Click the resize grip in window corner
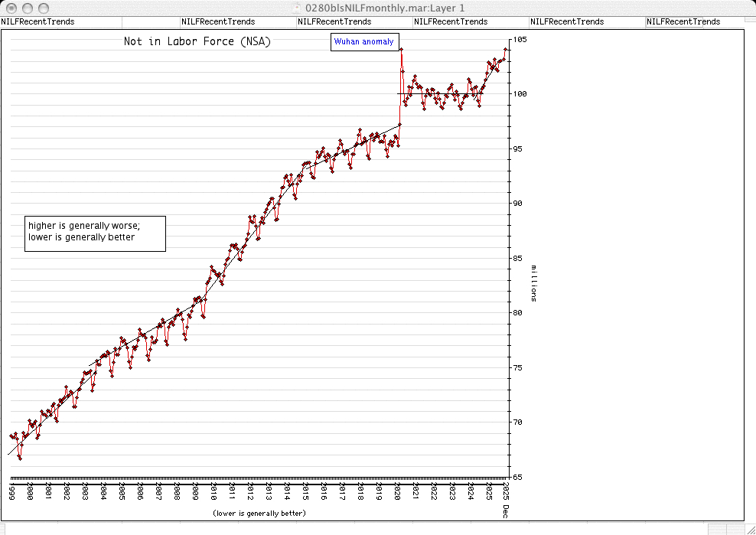 point(749,529)
